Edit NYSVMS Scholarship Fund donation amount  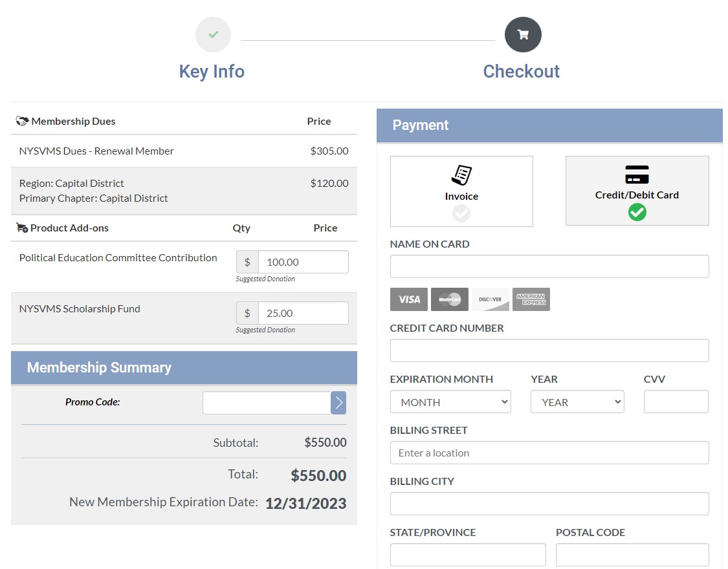point(303,313)
